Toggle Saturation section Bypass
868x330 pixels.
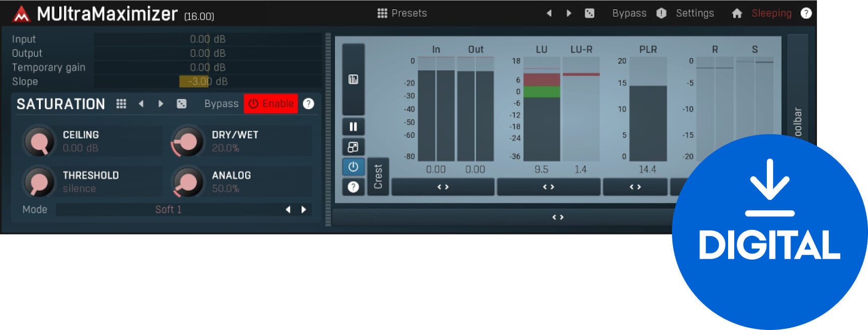tap(221, 104)
